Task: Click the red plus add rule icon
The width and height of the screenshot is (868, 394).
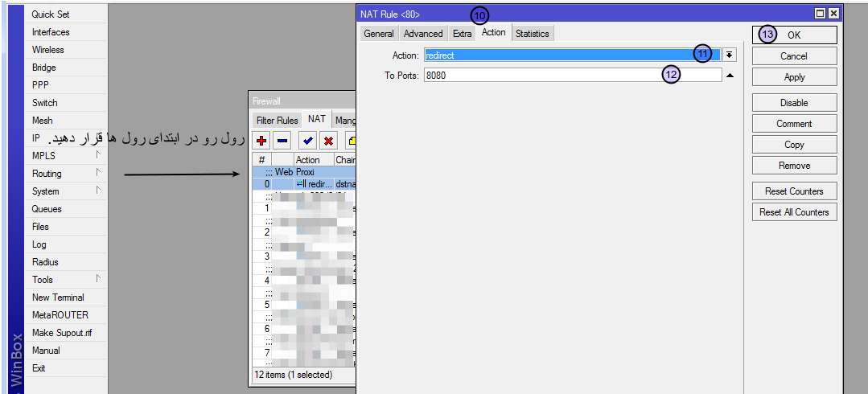Action: pyautogui.click(x=261, y=141)
